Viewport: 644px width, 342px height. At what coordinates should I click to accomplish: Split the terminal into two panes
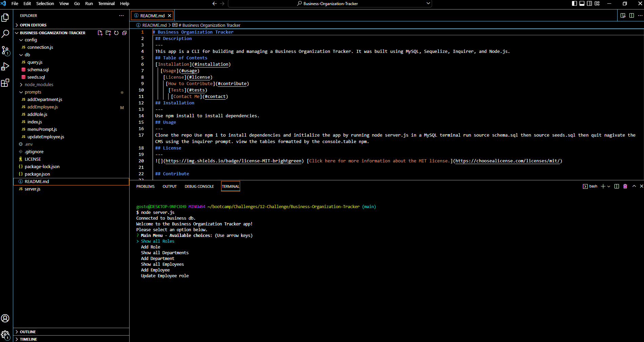coord(616,186)
